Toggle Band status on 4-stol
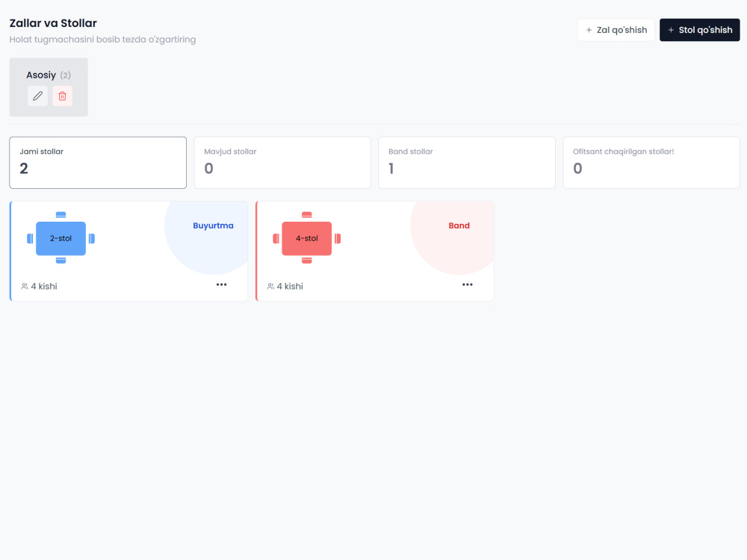This screenshot has height=560, width=747. tap(459, 225)
